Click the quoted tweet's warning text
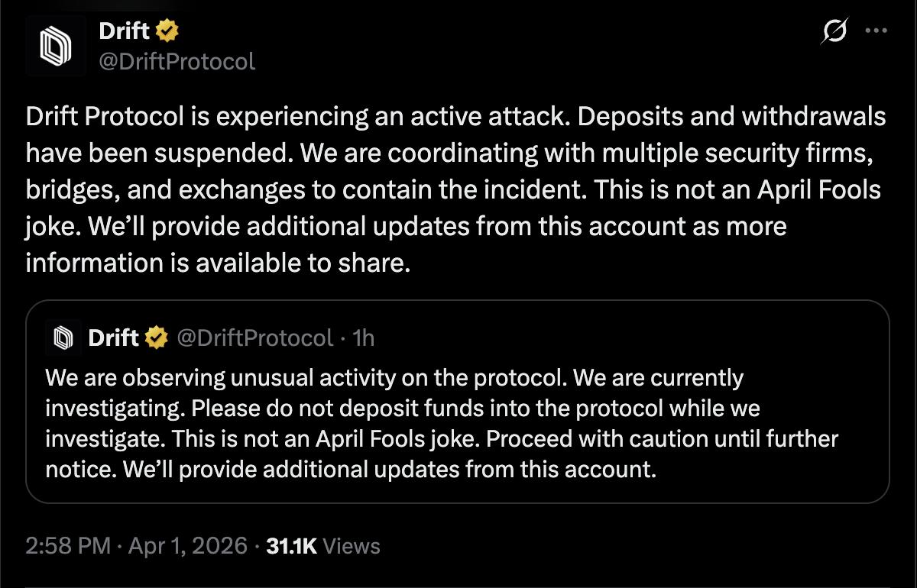The image size is (917, 588). (x=440, y=422)
